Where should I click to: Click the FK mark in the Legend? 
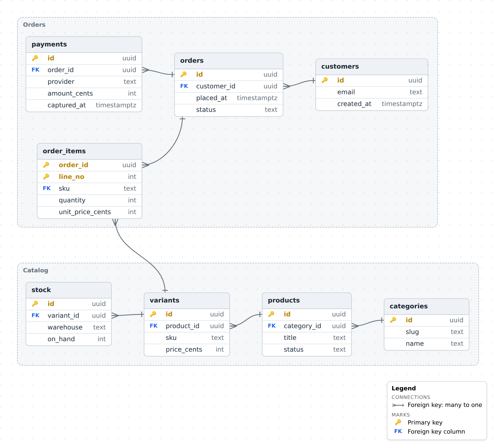tap(398, 431)
